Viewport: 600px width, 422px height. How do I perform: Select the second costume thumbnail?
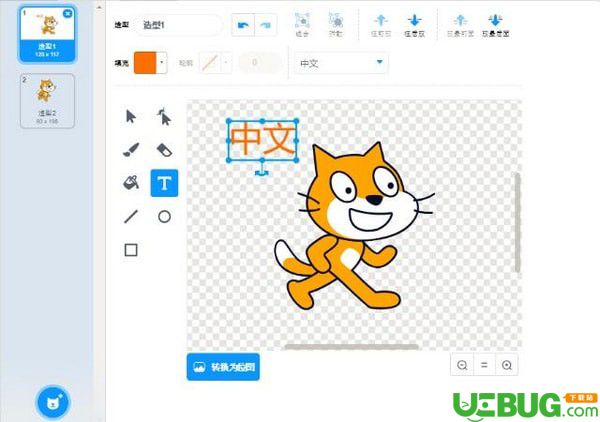pyautogui.click(x=47, y=101)
